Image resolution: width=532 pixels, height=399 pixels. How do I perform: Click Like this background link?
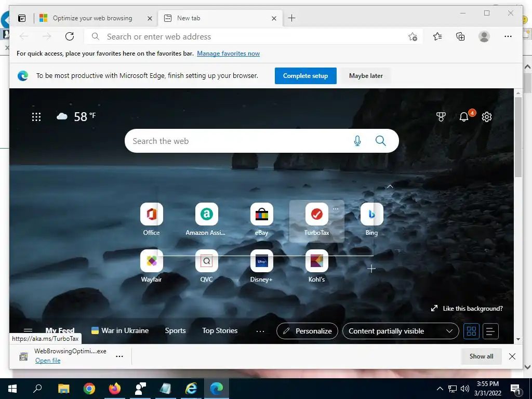point(467,309)
